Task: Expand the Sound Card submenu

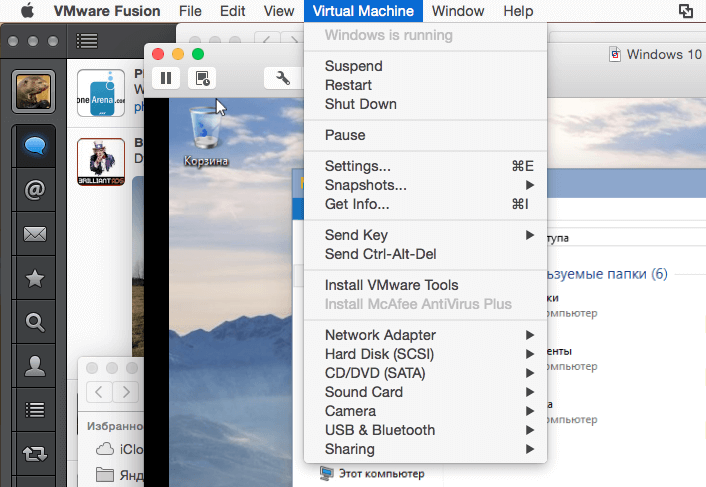Action: coord(425,392)
